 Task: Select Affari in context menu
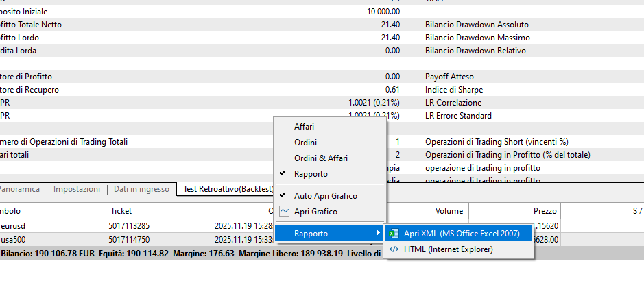point(304,127)
